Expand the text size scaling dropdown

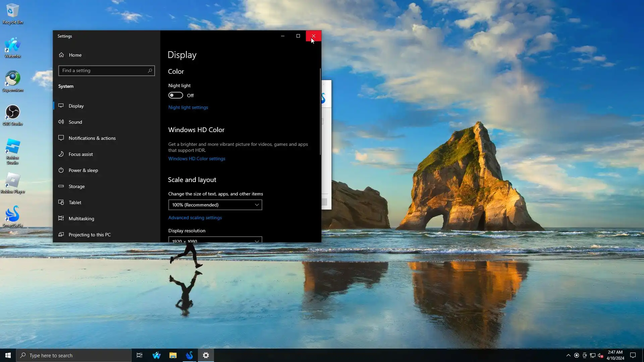[215, 205]
